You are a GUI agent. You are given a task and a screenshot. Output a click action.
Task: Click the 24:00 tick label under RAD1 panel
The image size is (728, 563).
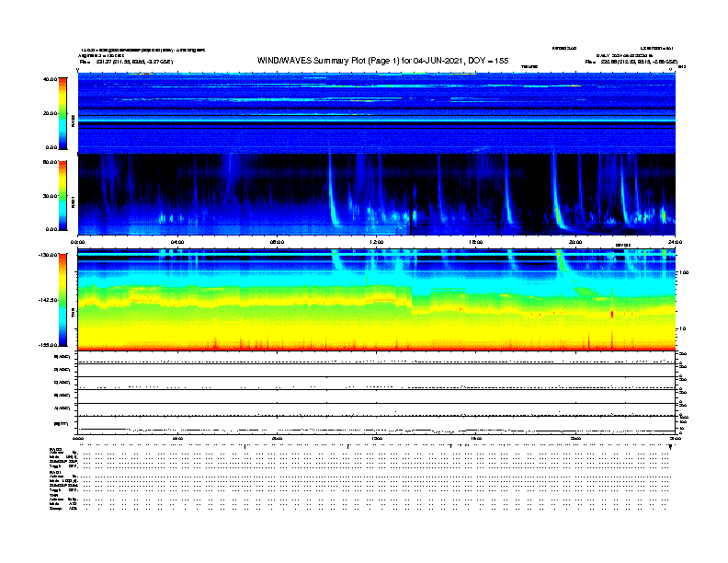coord(675,242)
